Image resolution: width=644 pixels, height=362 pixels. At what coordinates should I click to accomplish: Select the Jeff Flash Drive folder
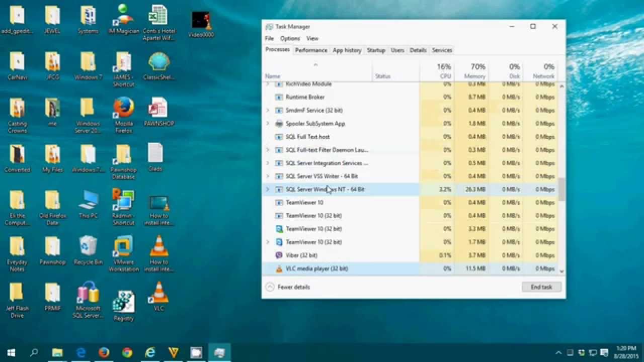(17, 300)
